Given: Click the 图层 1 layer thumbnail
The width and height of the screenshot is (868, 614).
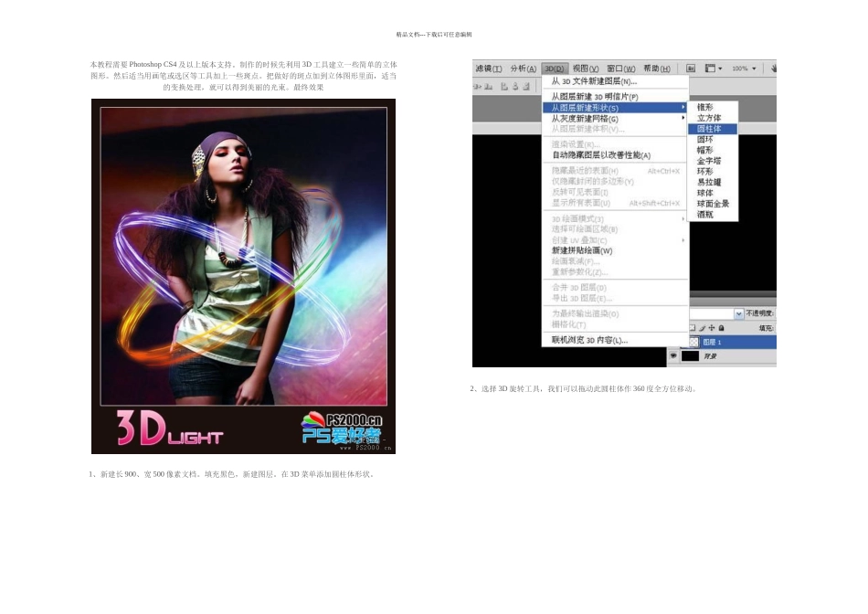Looking at the screenshot, I should point(693,342).
